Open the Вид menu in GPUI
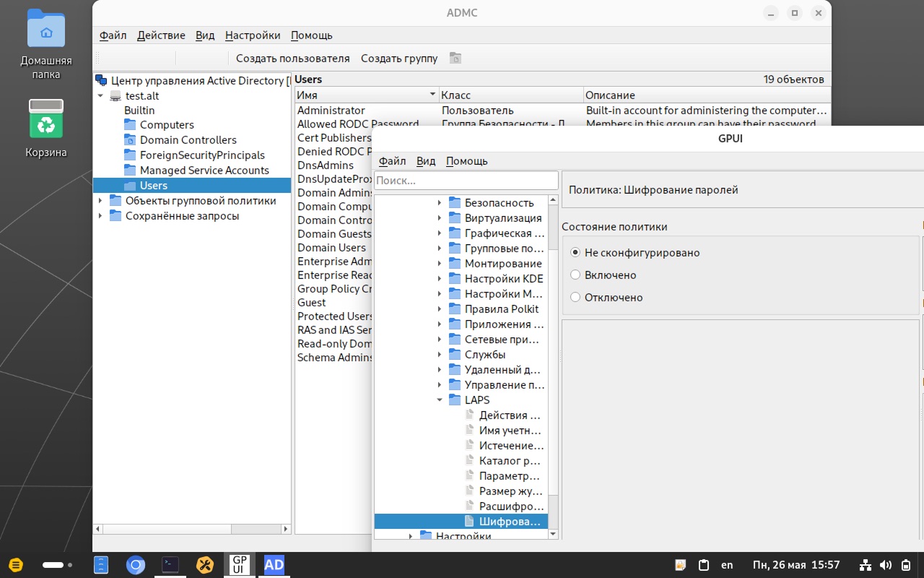924x578 pixels. pyautogui.click(x=426, y=161)
